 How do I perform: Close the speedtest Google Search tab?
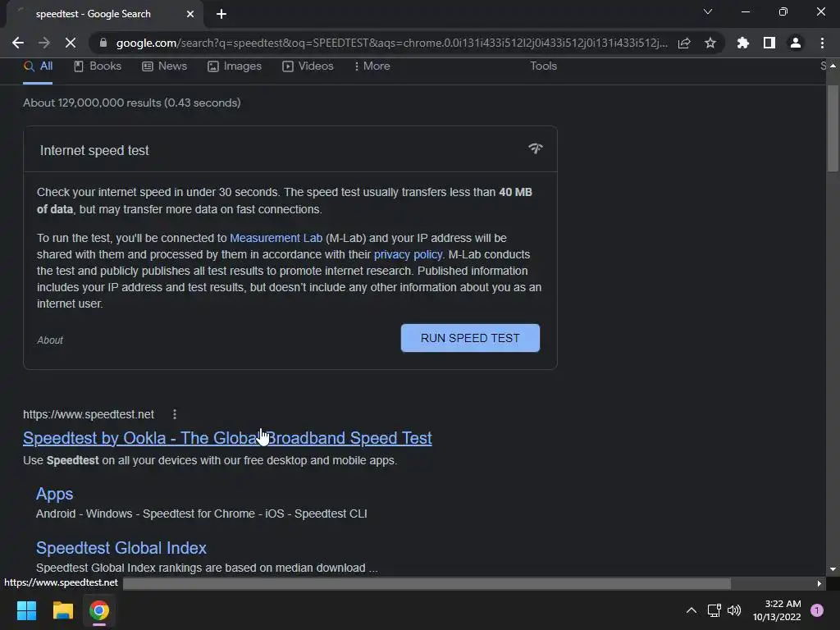190,14
